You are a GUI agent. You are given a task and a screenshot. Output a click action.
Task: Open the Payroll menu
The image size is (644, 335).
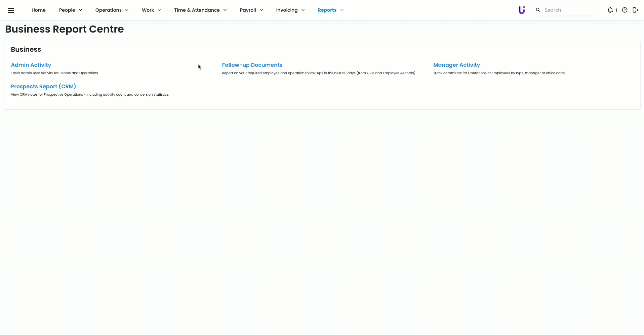click(251, 10)
